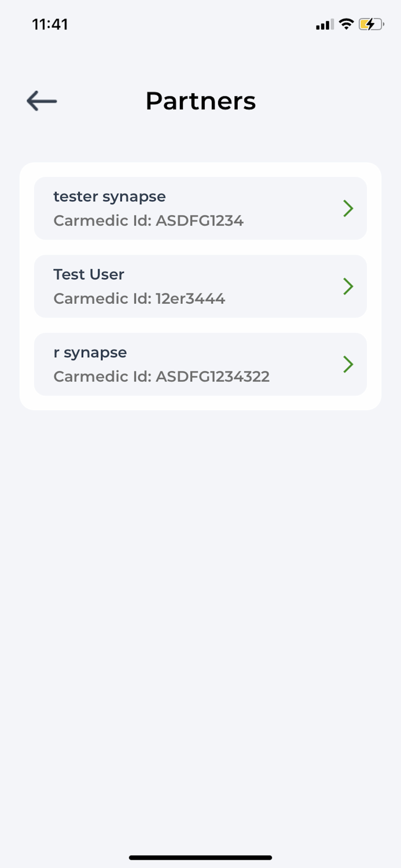Click the back arrow icon
Screen dimensions: 401x868
point(41,101)
